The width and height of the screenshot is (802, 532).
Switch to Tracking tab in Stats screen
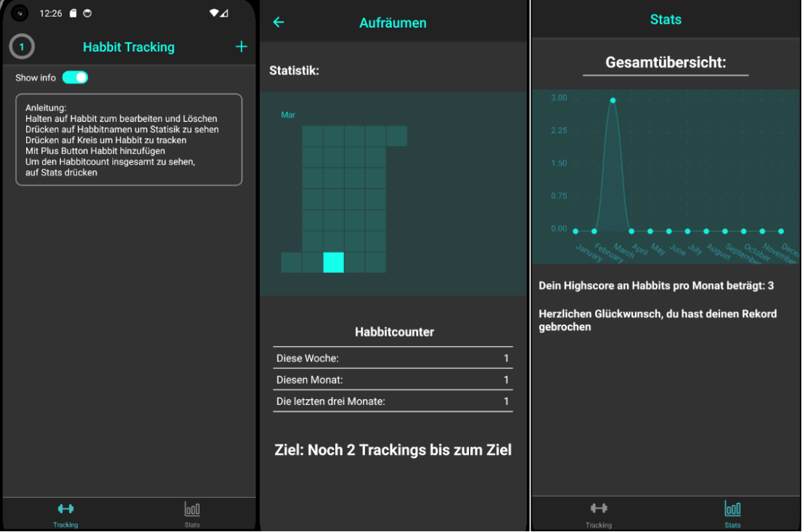coord(599,515)
